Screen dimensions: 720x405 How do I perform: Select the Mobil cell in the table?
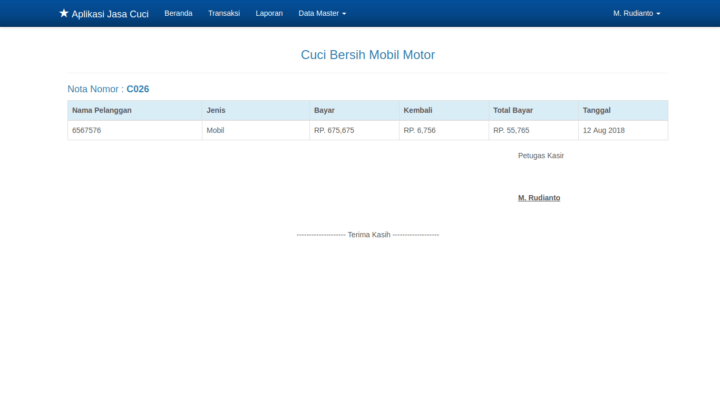click(216, 130)
